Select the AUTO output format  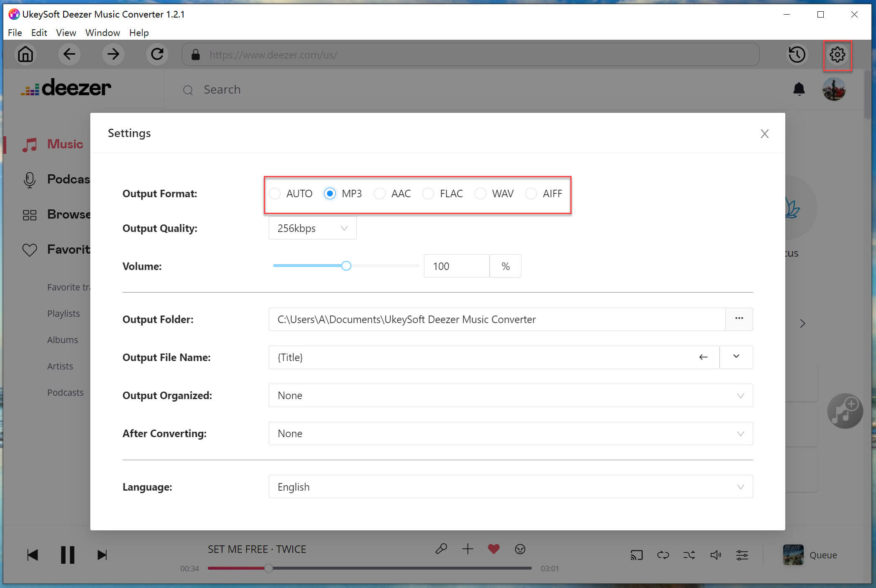coord(275,193)
